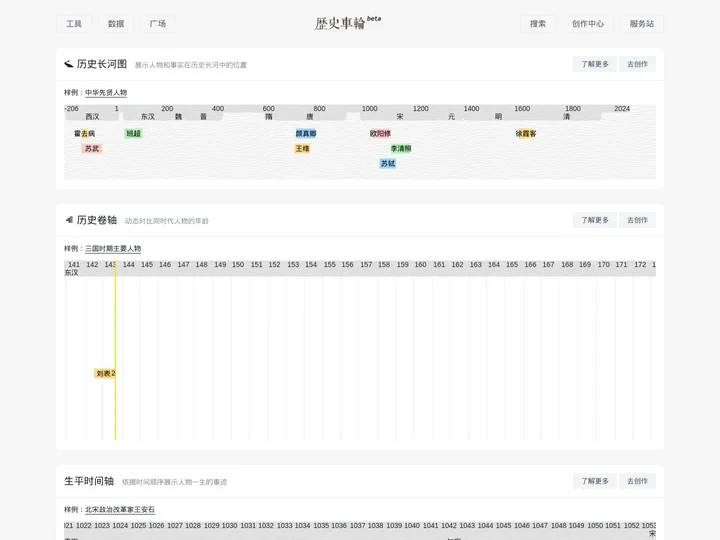Go to 创作中心
This screenshot has width=720, height=540.
tap(588, 24)
